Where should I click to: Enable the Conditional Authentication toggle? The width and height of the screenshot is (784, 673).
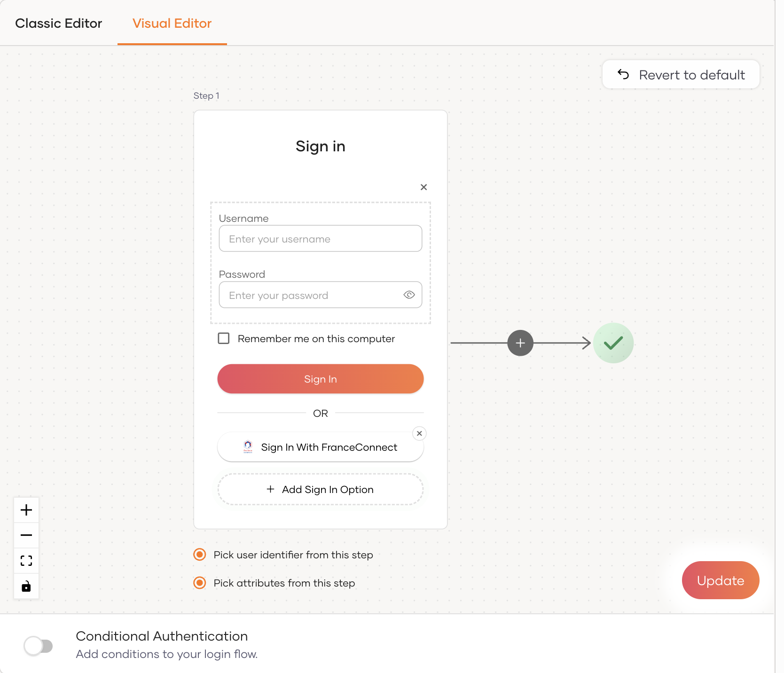pos(39,646)
